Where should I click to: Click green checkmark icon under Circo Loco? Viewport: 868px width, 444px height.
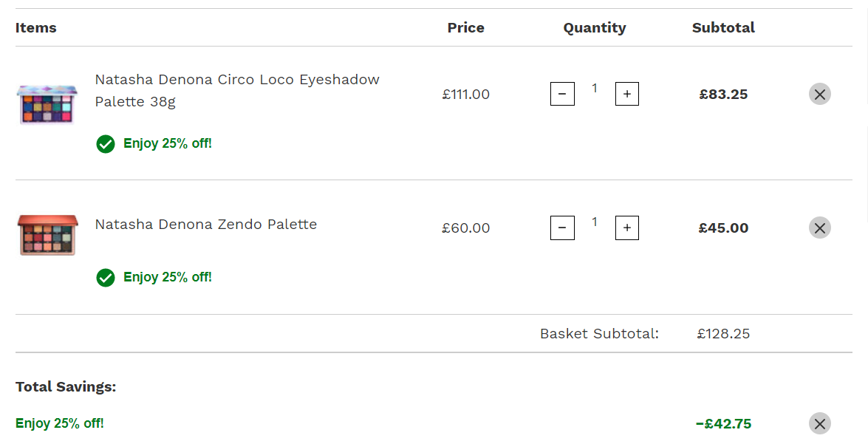click(105, 144)
